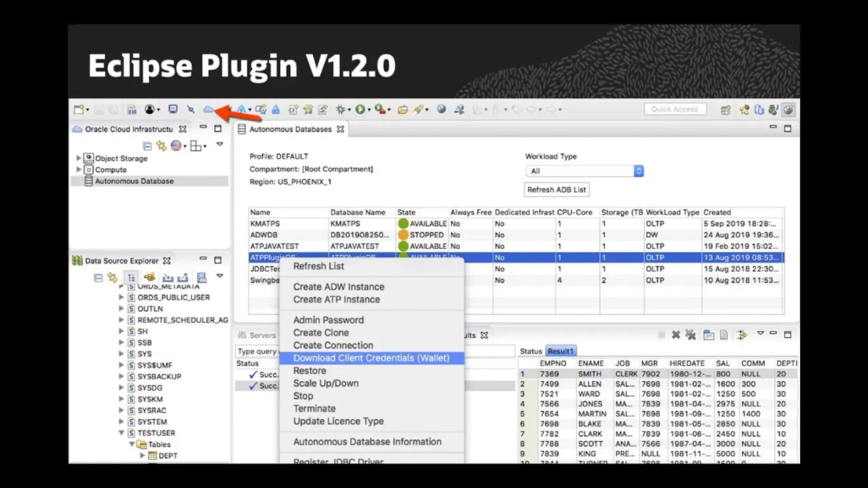
Task: Click the person profile icon in the main toolbar
Action: point(149,109)
